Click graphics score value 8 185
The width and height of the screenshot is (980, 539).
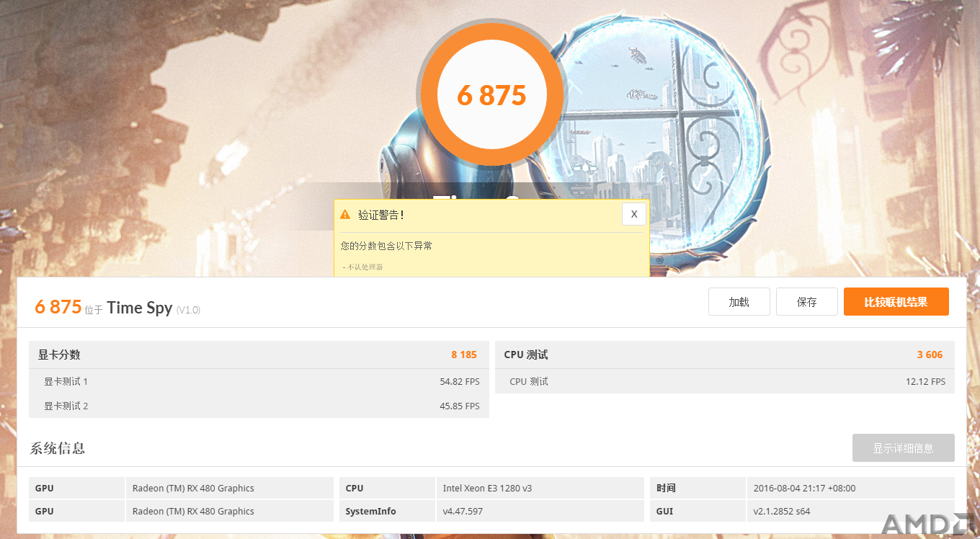[x=464, y=355]
